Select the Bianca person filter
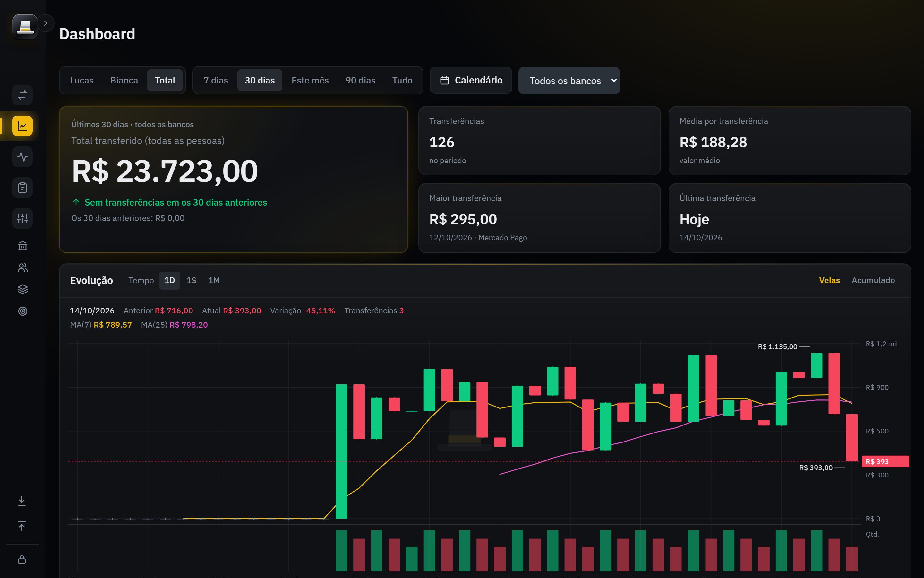 pyautogui.click(x=124, y=80)
